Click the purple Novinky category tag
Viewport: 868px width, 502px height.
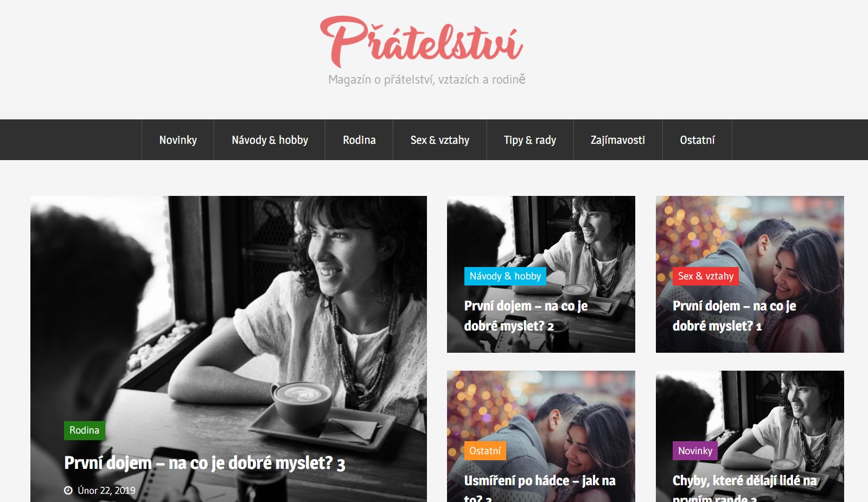tap(695, 451)
